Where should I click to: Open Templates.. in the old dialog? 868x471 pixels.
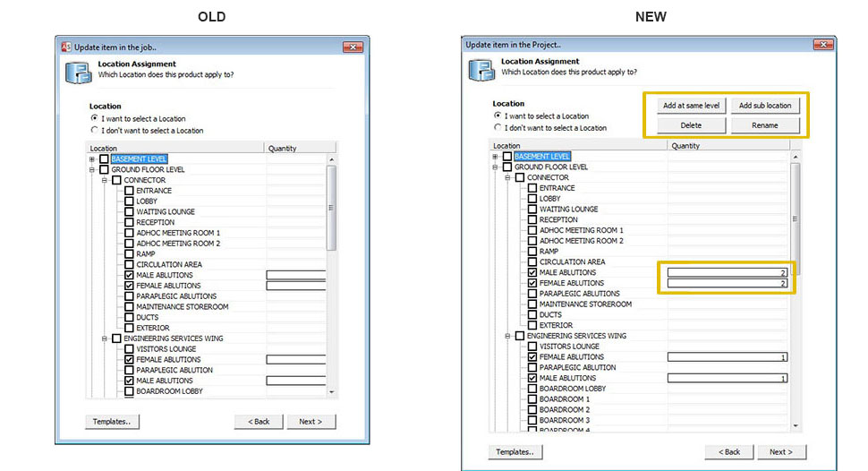[x=113, y=421]
